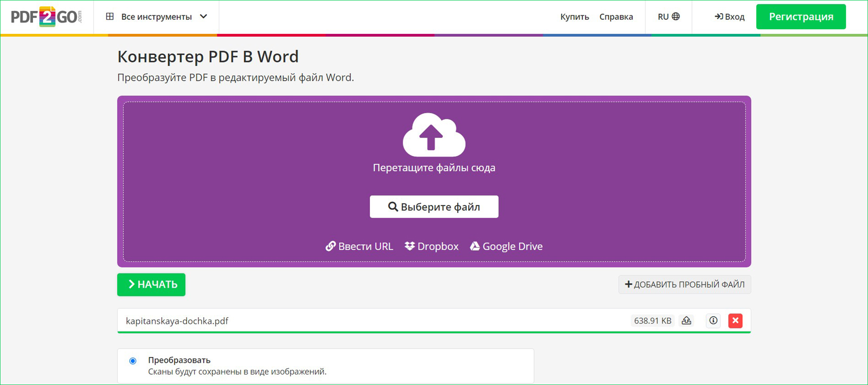Click the Выберите файл button
This screenshot has width=868, height=385.
434,207
